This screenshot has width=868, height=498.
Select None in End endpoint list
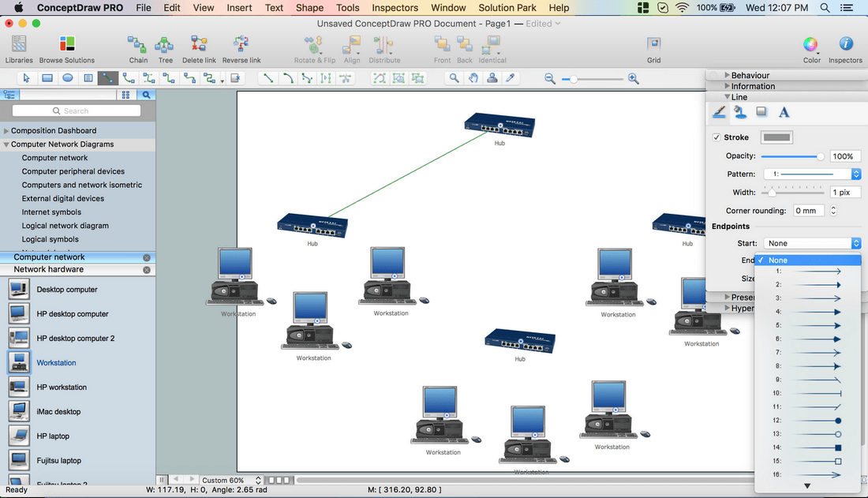point(808,260)
